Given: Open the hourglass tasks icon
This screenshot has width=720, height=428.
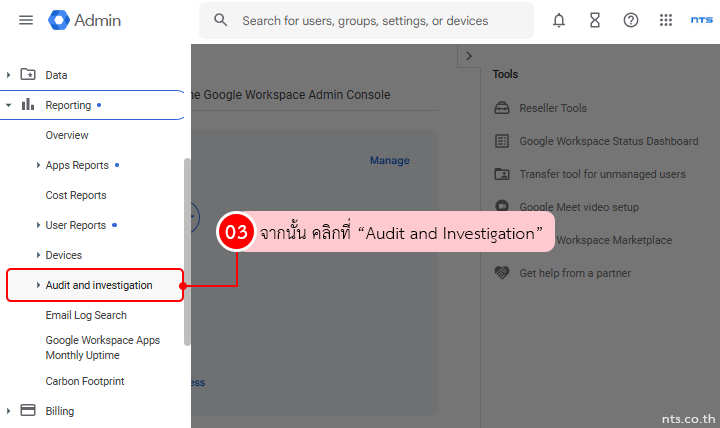Looking at the screenshot, I should 595,20.
